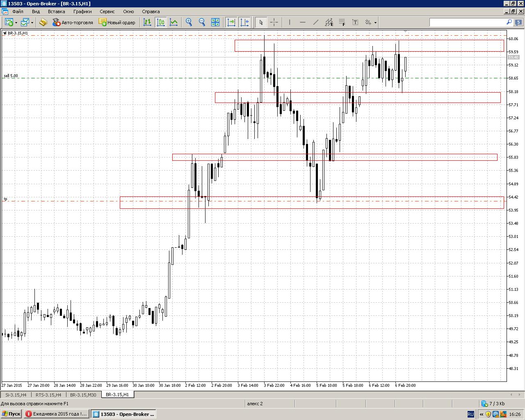Screen dimensions: 525x420
Task: Click the Zoom Out magnifier icon
Action: pyautogui.click(x=202, y=23)
